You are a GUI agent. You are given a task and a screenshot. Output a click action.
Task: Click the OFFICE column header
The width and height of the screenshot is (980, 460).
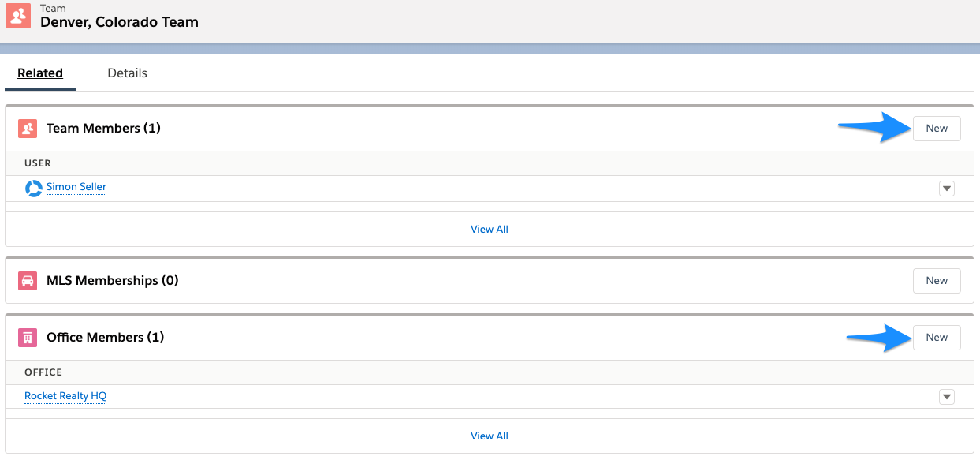(x=42, y=372)
